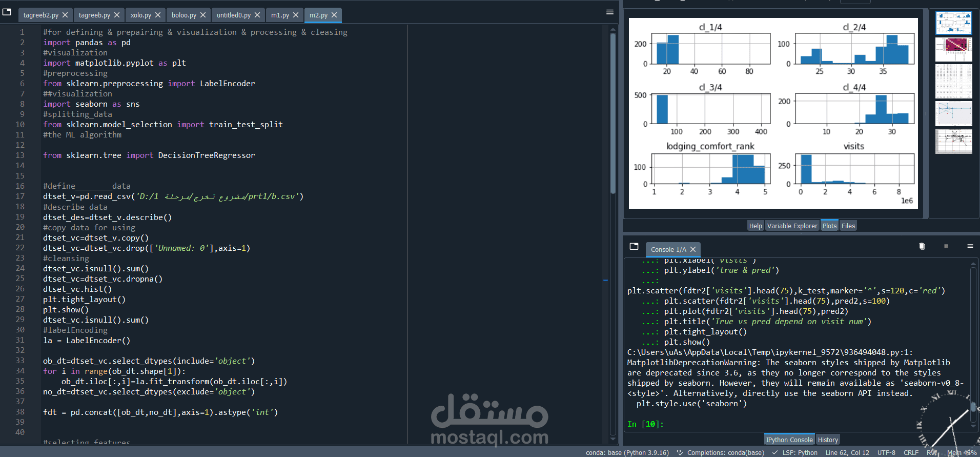Click the main histogram plot image
The width and height of the screenshot is (980, 457).
[773, 113]
